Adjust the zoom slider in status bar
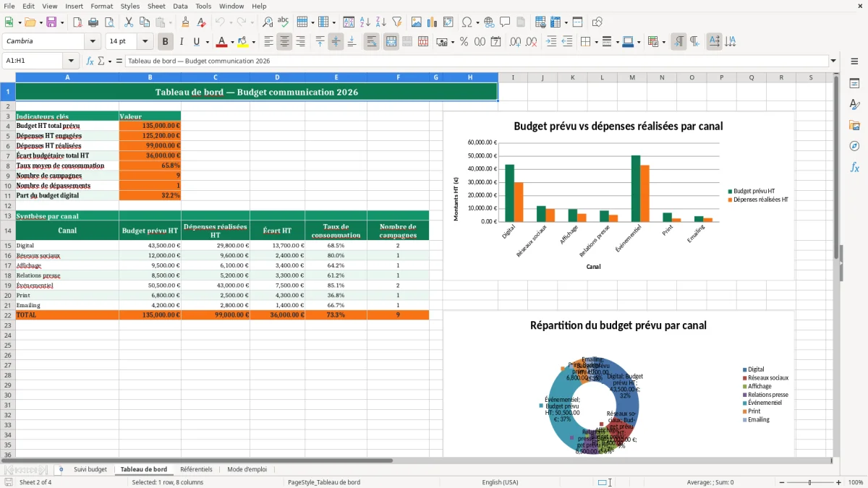The image size is (868, 488). click(809, 482)
